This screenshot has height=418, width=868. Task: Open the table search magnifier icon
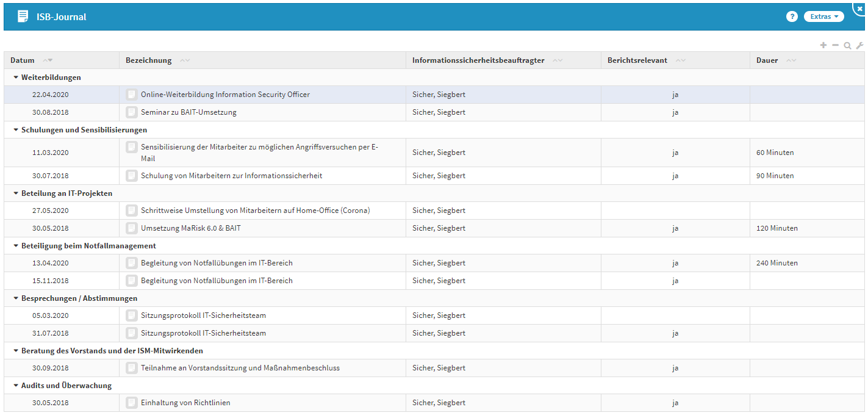[x=848, y=45]
